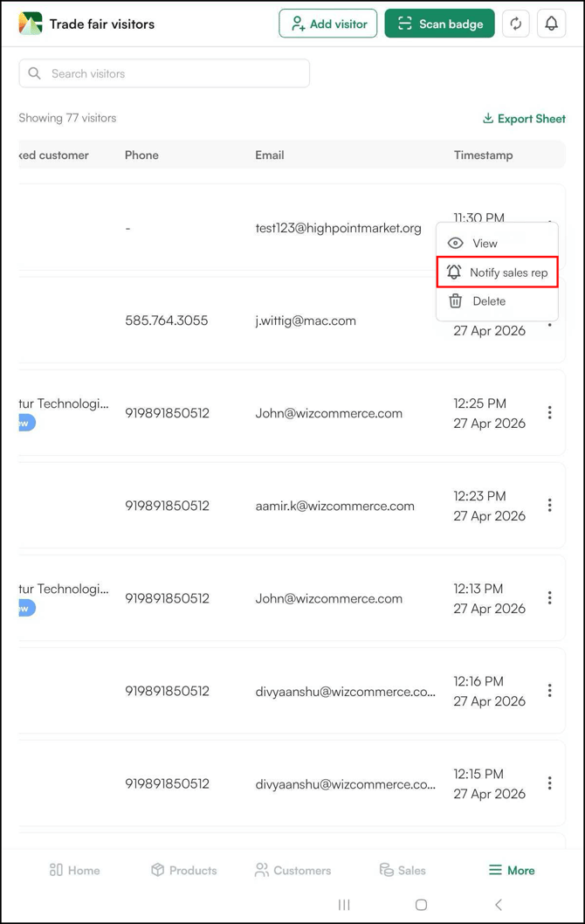Open notifications bell in header

click(x=552, y=24)
